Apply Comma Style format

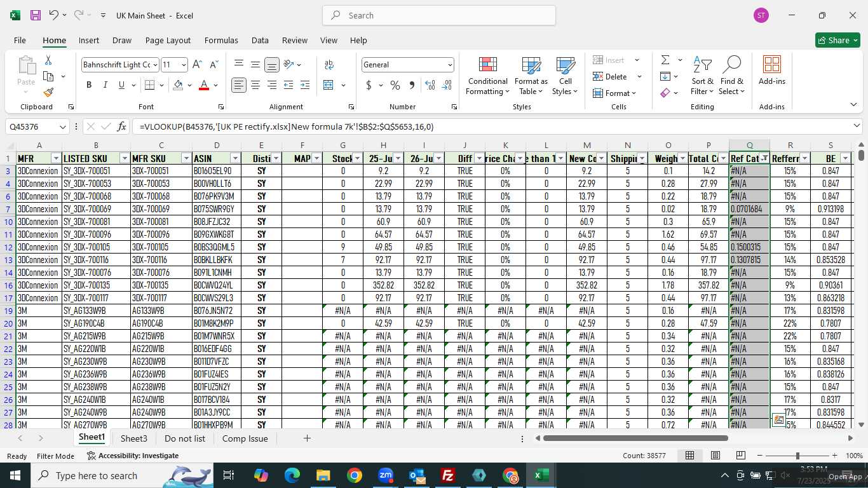[412, 85]
